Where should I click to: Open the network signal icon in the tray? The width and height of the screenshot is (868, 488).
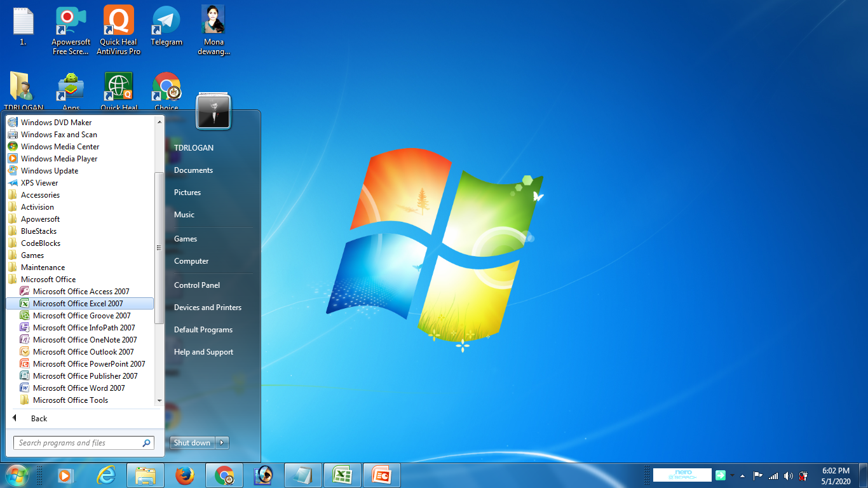pyautogui.click(x=773, y=476)
